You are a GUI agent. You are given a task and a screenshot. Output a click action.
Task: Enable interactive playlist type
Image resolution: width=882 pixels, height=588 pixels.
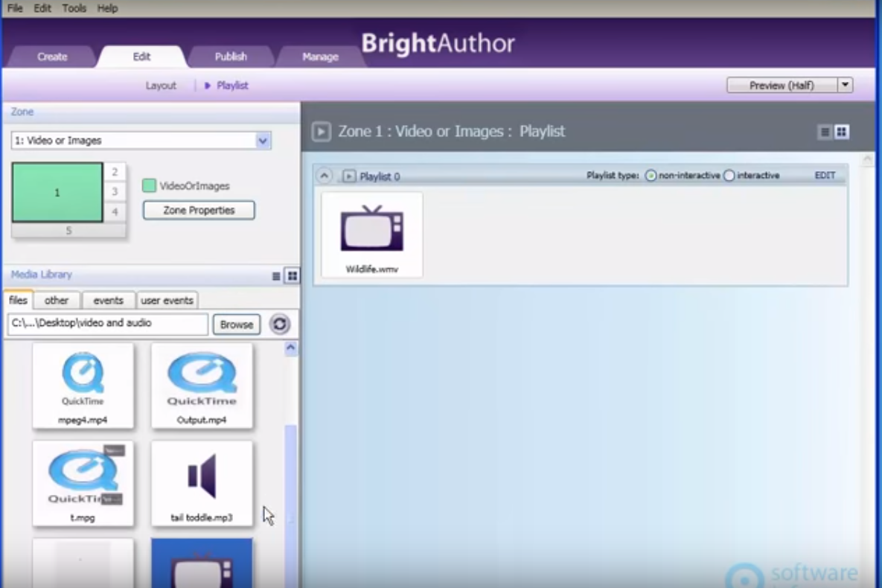[x=729, y=176]
